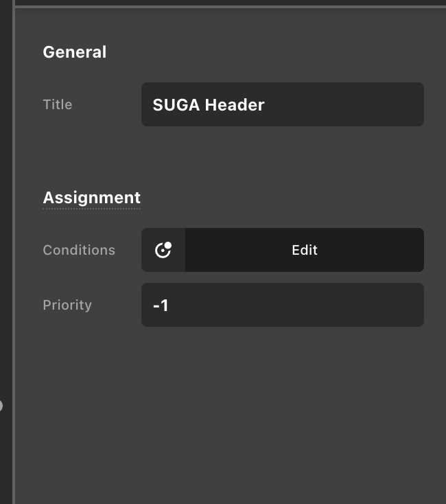Click the Conditions row label
This screenshot has width=446, height=504.
79,250
